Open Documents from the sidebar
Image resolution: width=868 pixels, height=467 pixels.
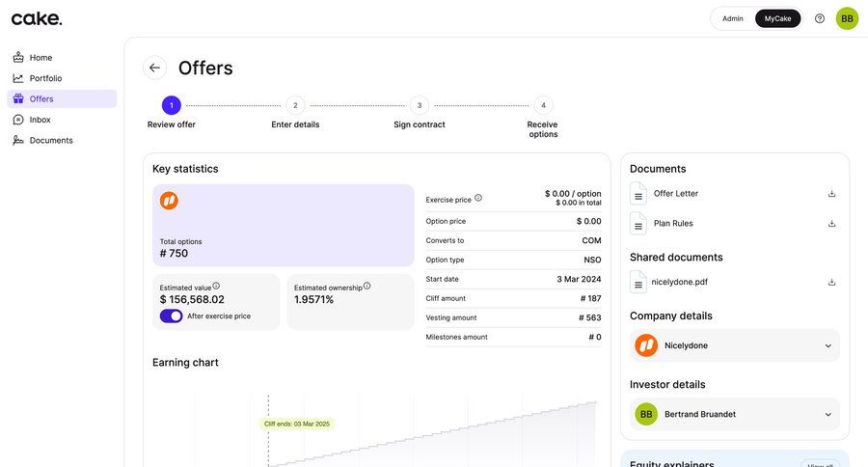[51, 140]
